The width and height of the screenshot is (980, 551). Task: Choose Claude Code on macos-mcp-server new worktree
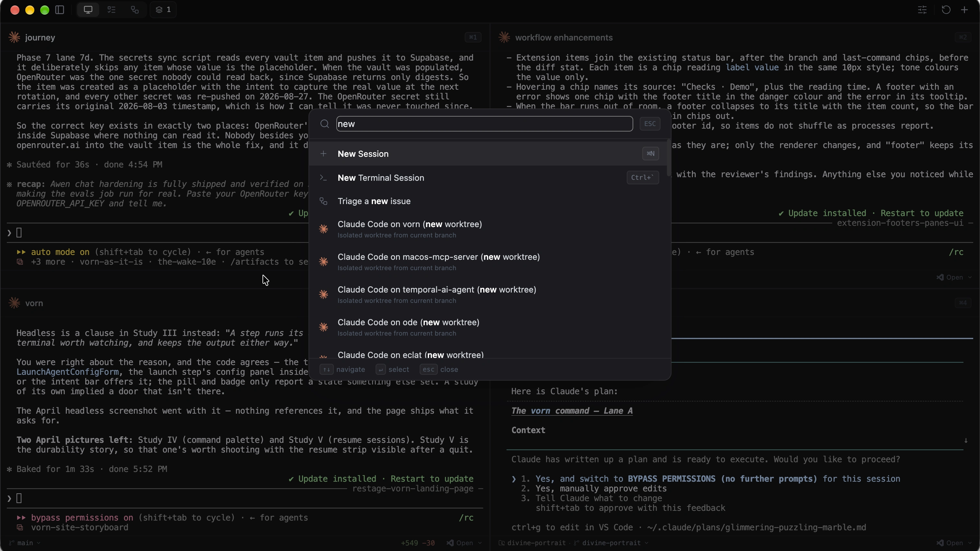coord(488,262)
